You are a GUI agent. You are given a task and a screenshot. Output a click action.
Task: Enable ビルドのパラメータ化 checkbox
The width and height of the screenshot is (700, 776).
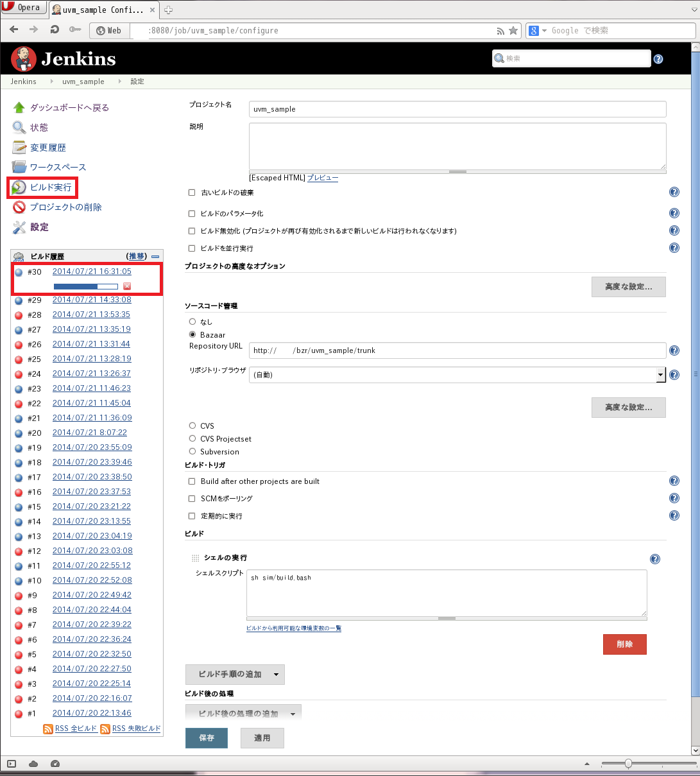coord(192,214)
